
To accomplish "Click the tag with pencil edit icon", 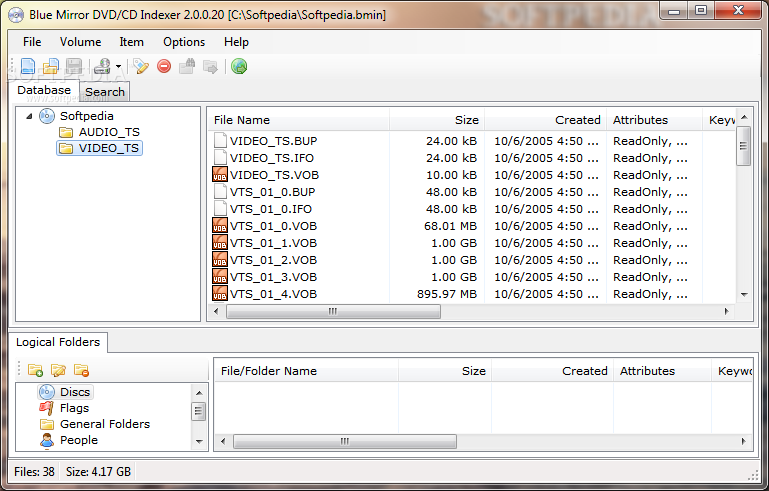I will 141,66.
